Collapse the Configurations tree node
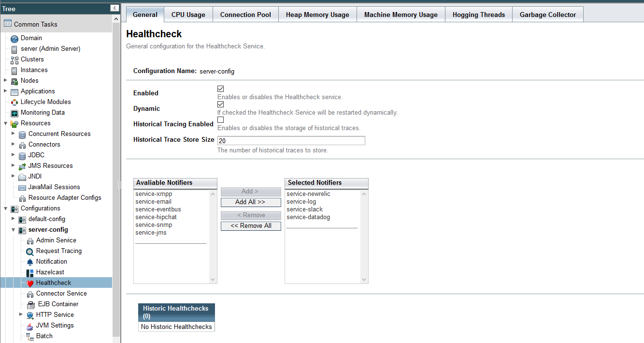Screen dimensions: 644x343 coord(5,208)
